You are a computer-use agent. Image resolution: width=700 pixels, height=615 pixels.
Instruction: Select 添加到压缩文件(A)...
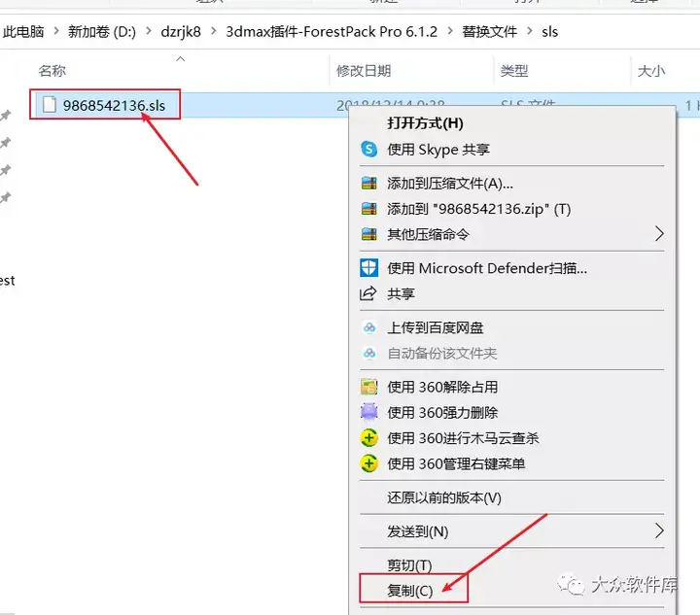(449, 184)
